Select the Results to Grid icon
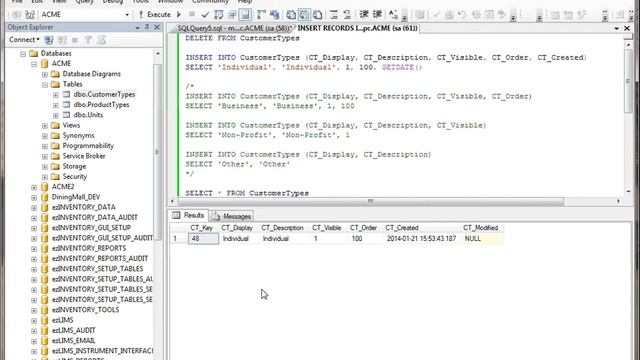The height and width of the screenshot is (360, 640). coord(304,15)
